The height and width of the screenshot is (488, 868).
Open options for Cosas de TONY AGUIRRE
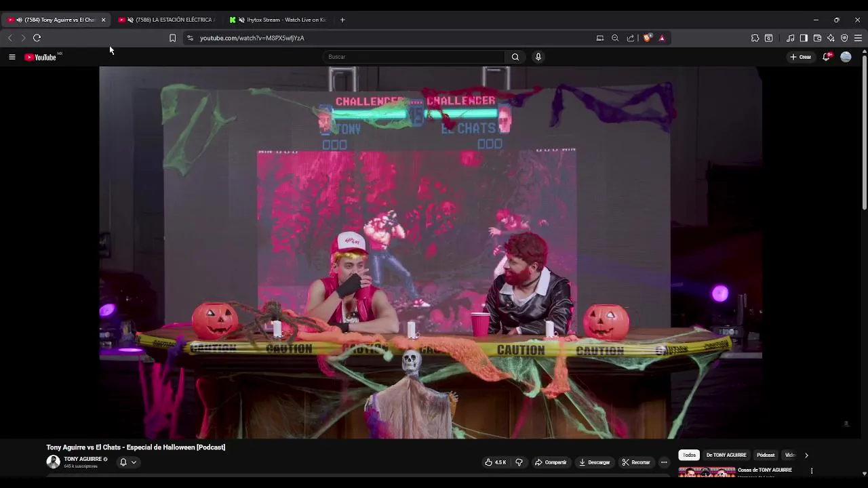(812, 470)
